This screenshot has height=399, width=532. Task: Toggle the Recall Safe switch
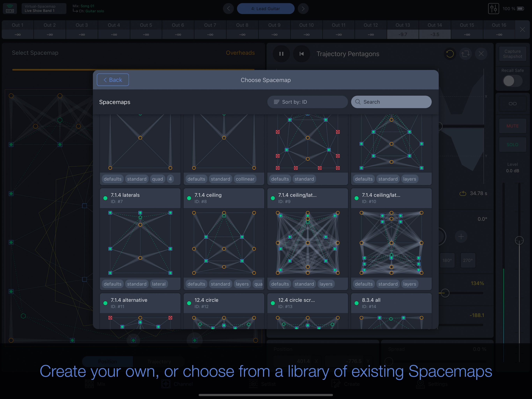[512, 81]
